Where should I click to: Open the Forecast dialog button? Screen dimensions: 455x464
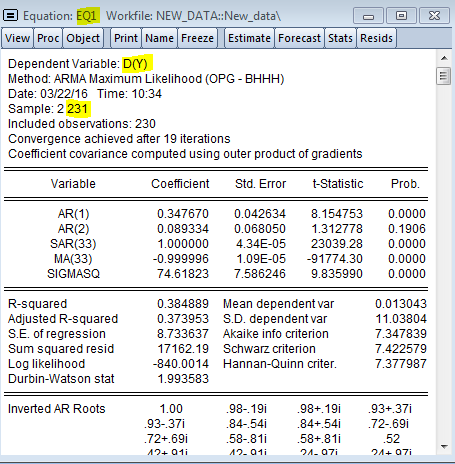point(299,38)
